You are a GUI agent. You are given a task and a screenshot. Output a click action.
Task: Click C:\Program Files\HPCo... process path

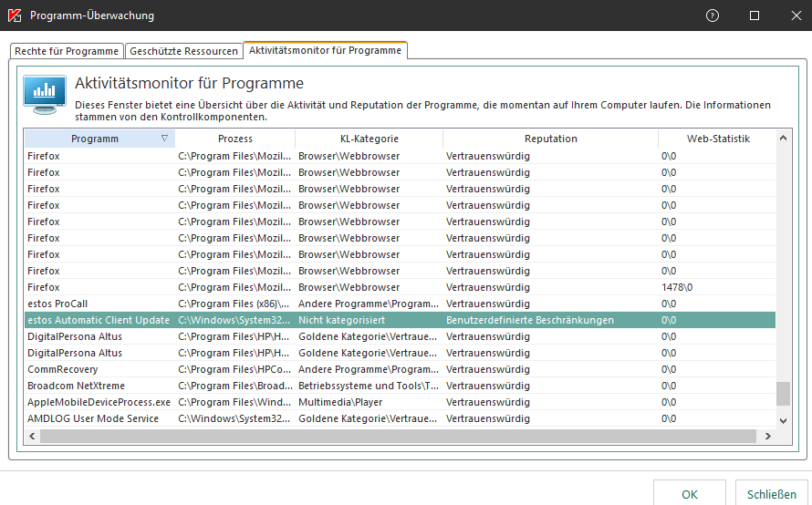click(x=234, y=369)
